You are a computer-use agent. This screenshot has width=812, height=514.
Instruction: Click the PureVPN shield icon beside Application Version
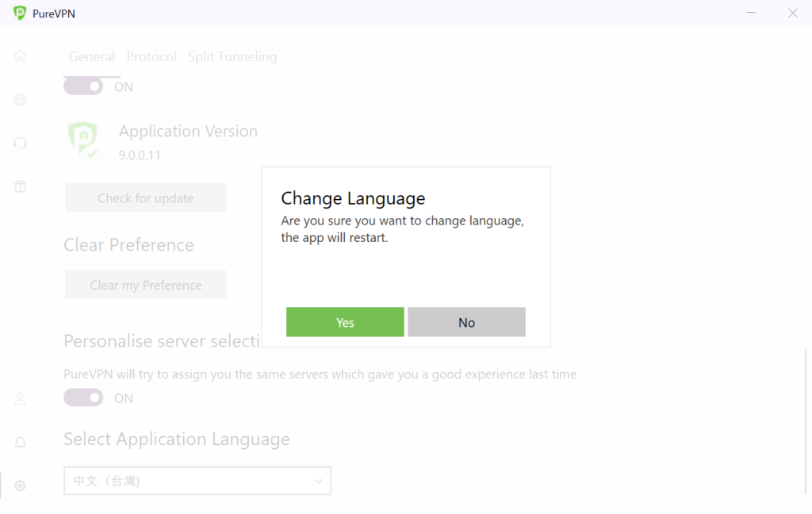pyautogui.click(x=82, y=140)
